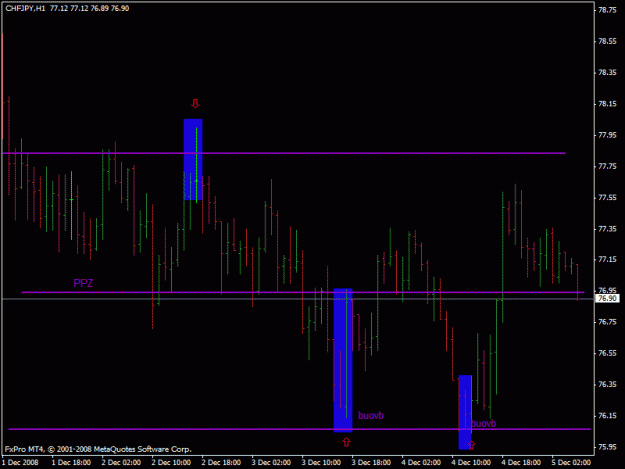The image size is (625, 469).
Task: Select the tall blue rectangle at 3 Dec 10:00
Action: coord(343,360)
